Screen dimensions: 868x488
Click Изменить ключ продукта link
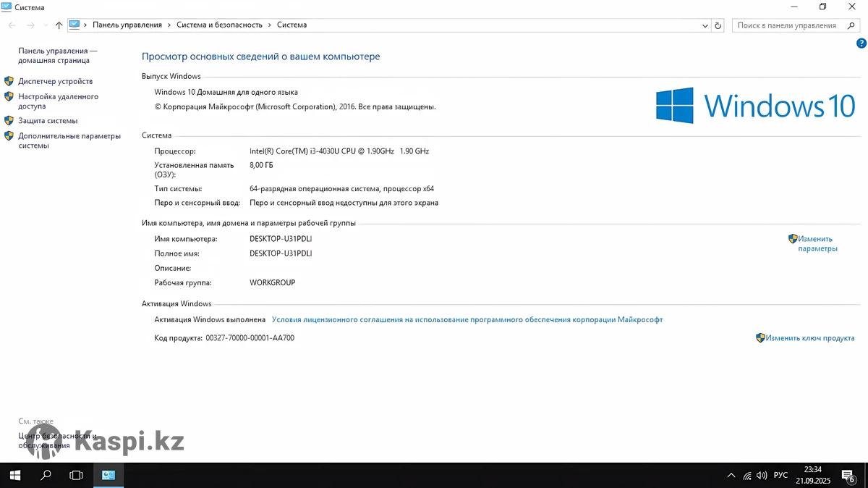coord(810,338)
